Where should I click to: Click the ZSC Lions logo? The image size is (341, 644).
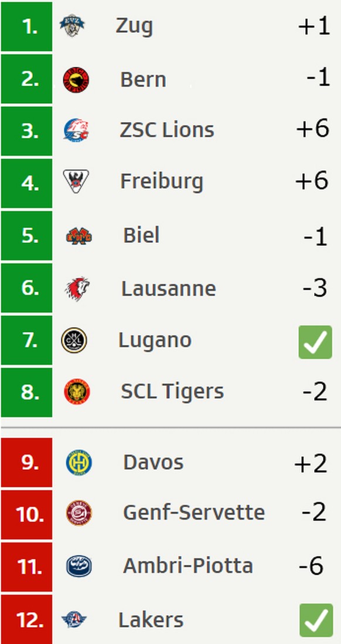tap(77, 130)
